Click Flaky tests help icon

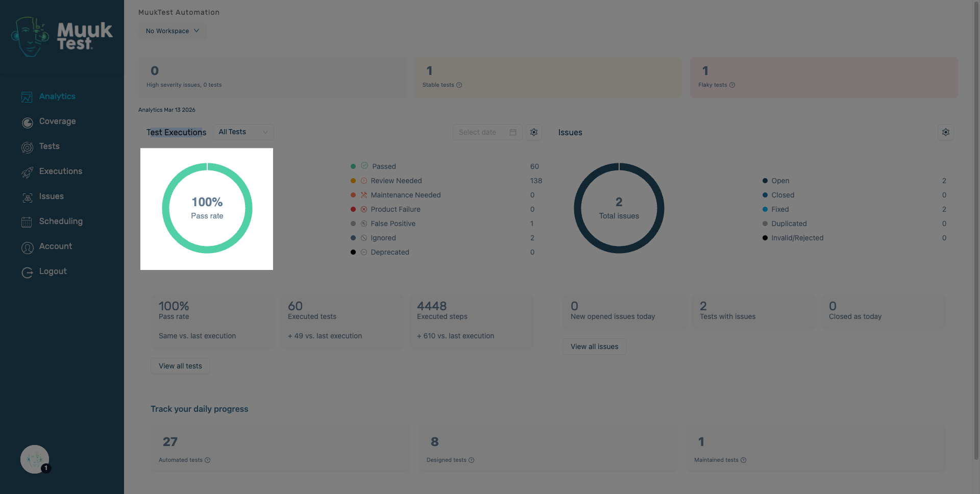732,85
